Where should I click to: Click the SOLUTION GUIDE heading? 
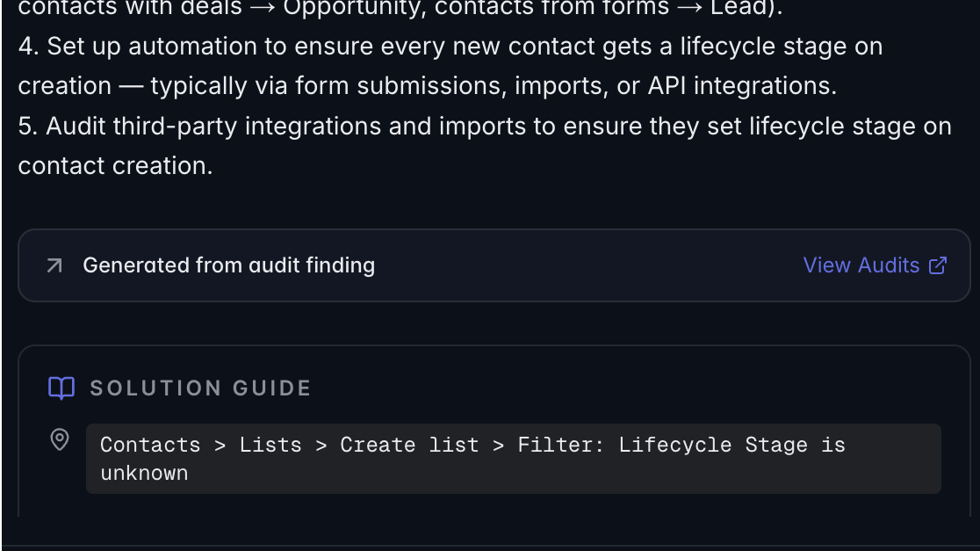coord(200,388)
